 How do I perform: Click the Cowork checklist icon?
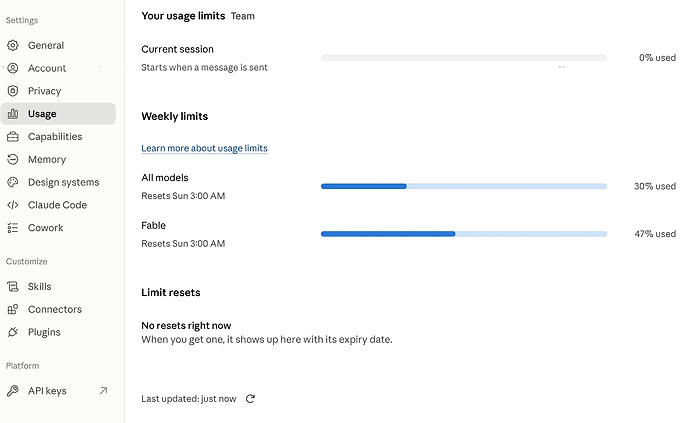[13, 228]
